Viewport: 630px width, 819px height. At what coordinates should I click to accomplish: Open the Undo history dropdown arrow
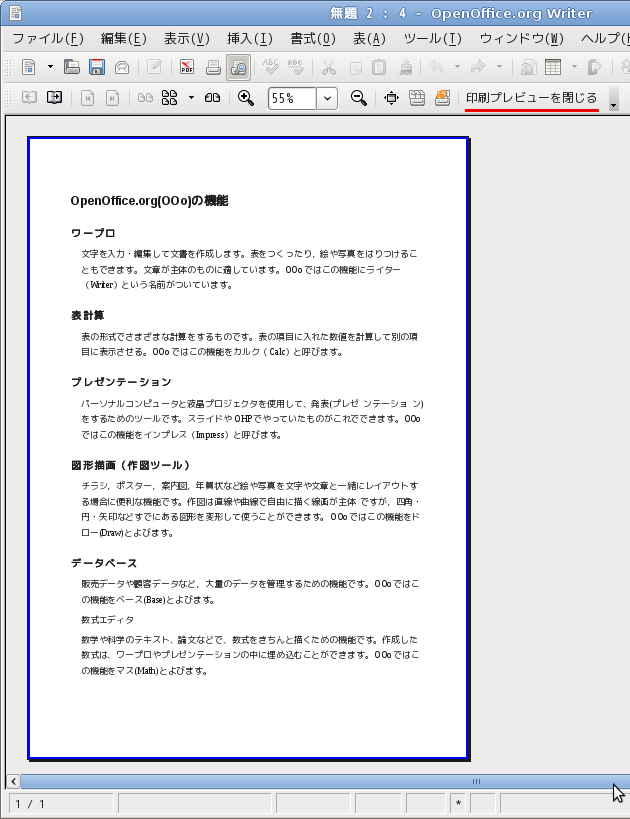457,67
